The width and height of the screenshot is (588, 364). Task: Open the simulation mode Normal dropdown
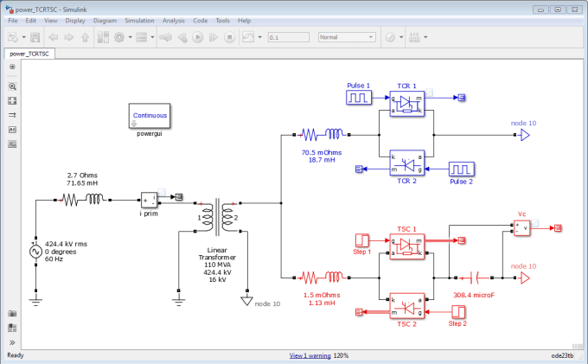(347, 37)
